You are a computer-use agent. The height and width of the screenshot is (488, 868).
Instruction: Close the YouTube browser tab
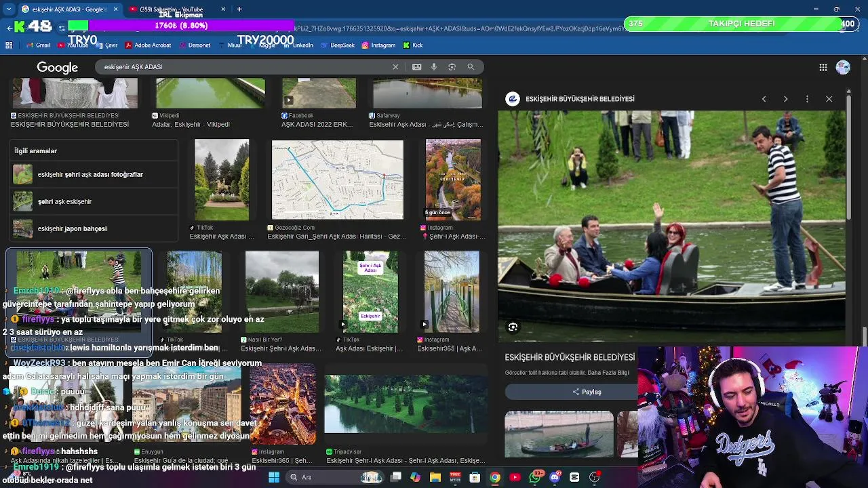[223, 9]
